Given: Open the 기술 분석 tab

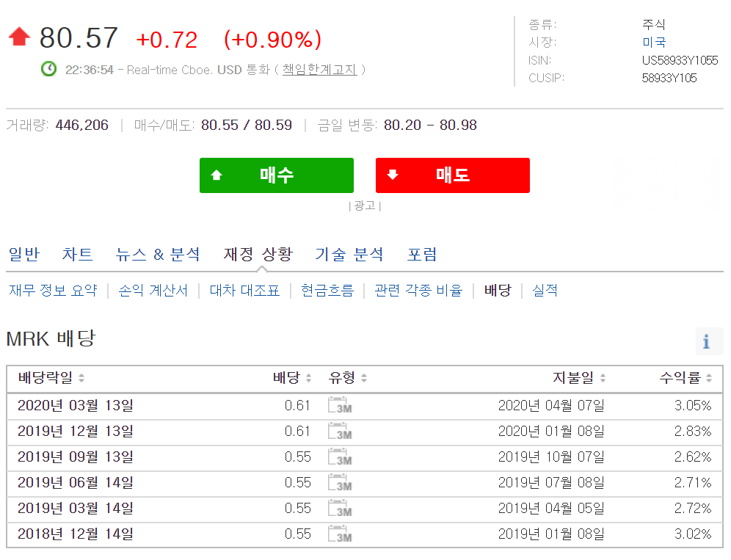Looking at the screenshot, I should pos(349,254).
